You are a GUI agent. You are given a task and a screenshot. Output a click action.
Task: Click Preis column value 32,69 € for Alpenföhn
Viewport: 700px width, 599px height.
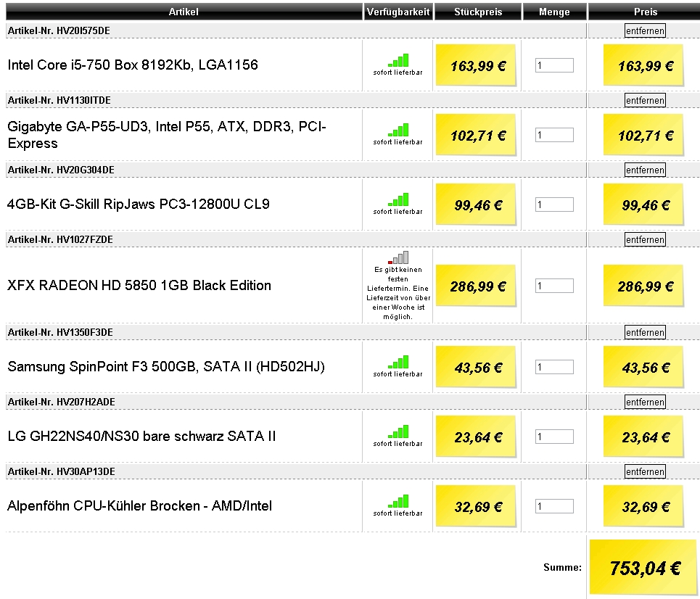tap(643, 507)
